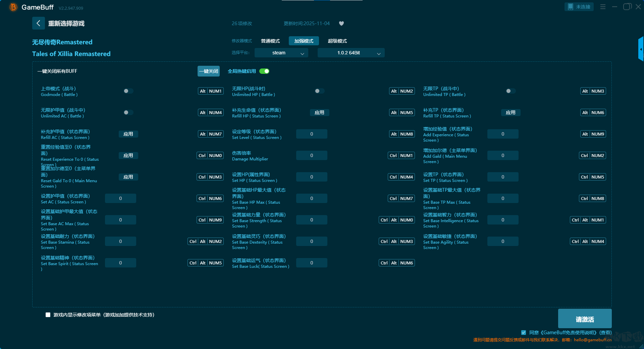
Task: Click the Alt NUM1 hotkey for Godmode
Action: point(211,91)
